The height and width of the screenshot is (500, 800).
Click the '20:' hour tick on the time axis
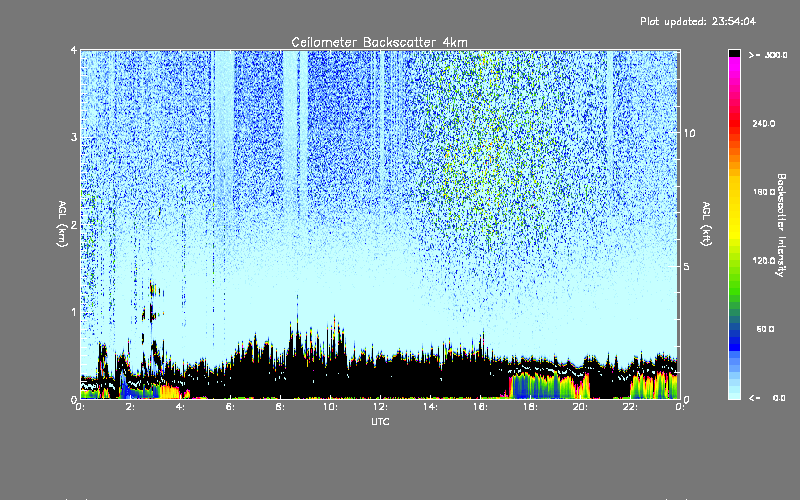[x=580, y=407]
